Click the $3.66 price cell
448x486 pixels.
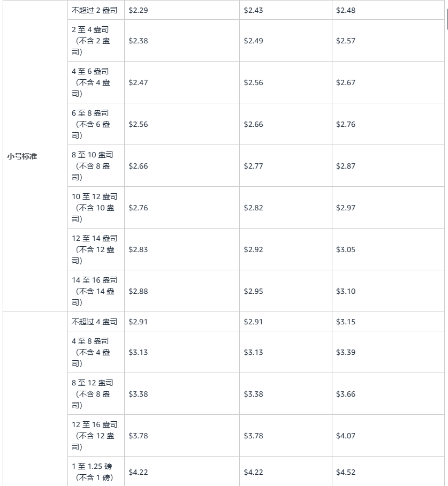(x=345, y=394)
